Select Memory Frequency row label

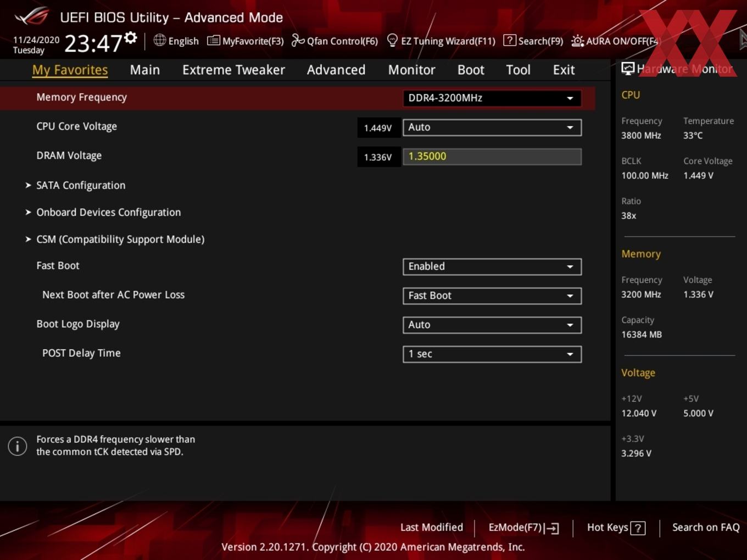81,97
